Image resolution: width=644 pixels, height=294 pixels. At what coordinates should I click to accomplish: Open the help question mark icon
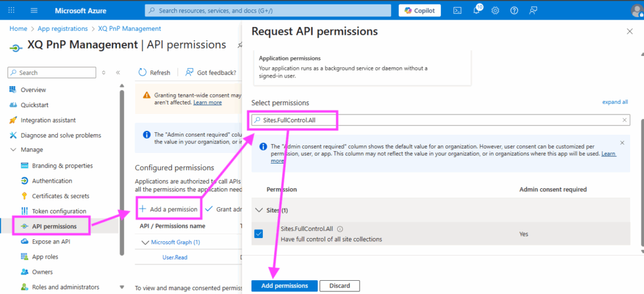514,11
